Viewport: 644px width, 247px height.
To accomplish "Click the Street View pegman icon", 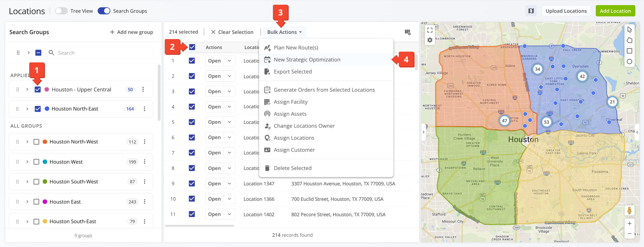I will [x=630, y=210].
